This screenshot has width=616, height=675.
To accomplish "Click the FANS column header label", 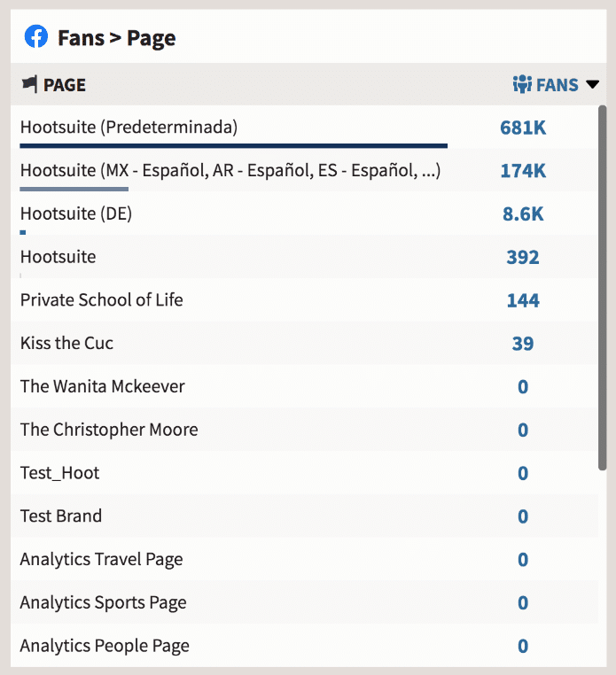I will tap(557, 85).
